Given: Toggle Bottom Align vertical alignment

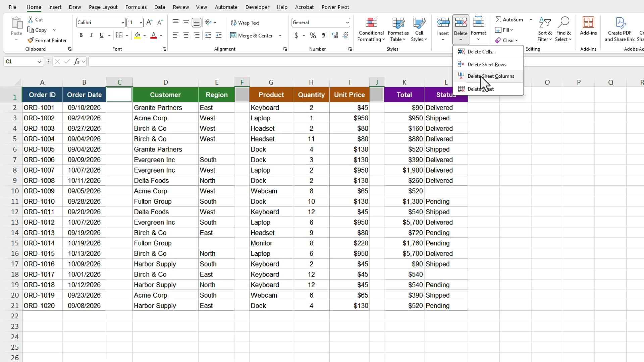Looking at the screenshot, I should tap(197, 22).
